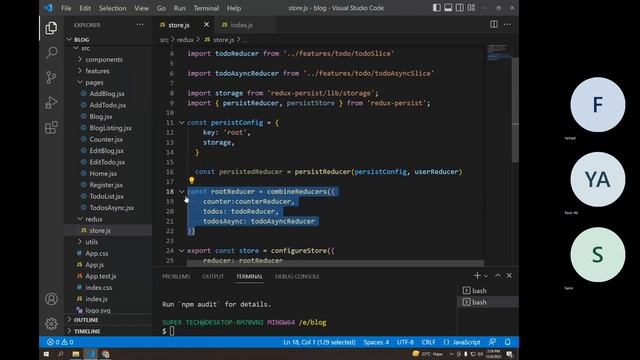The width and height of the screenshot is (640, 360).
Task: Maximize the terminal panel size
Action: click(x=498, y=276)
